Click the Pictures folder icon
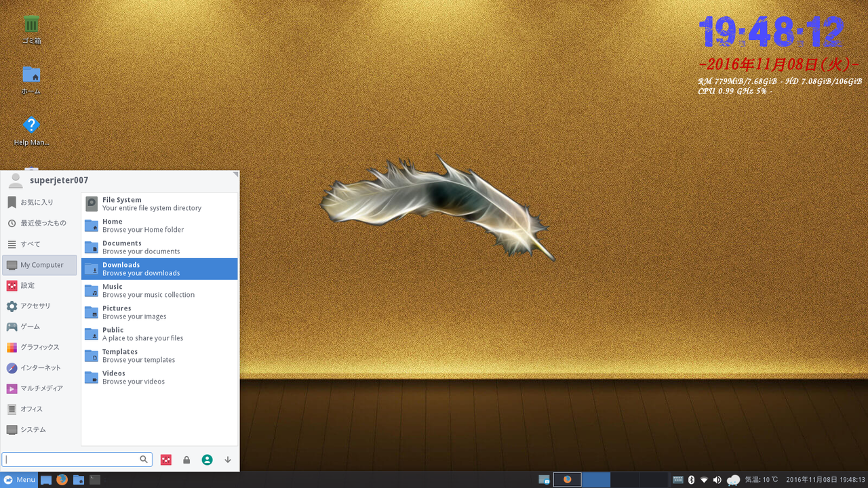868x488 pixels. click(x=92, y=312)
